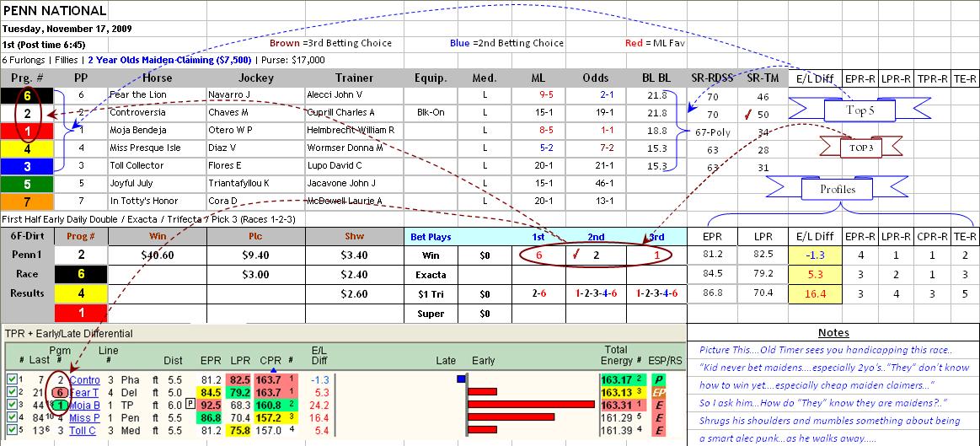Click the Notes heading
The height and width of the screenshot is (446, 980).
[x=833, y=333]
